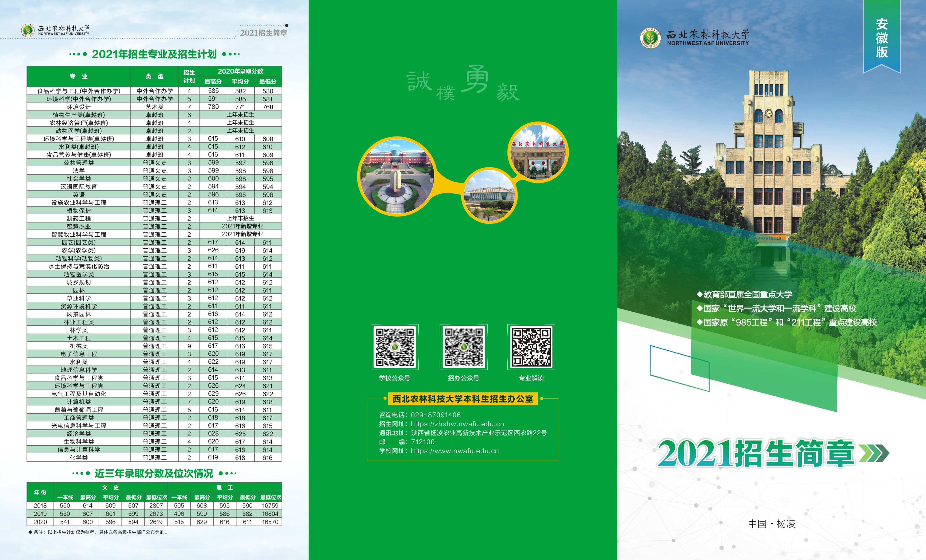Open the zhshw.nwafu.edu.cn admissions link
The height and width of the screenshot is (560, 926).
click(x=457, y=424)
